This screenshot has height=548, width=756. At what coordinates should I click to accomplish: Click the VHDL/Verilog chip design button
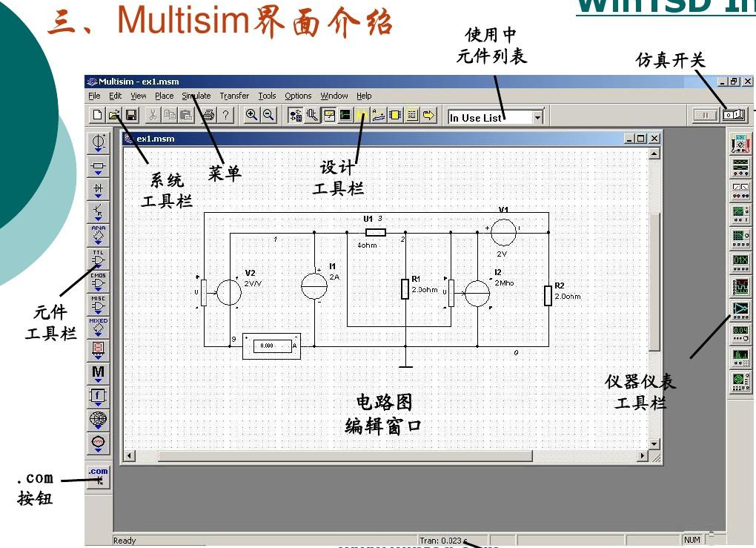(x=395, y=115)
